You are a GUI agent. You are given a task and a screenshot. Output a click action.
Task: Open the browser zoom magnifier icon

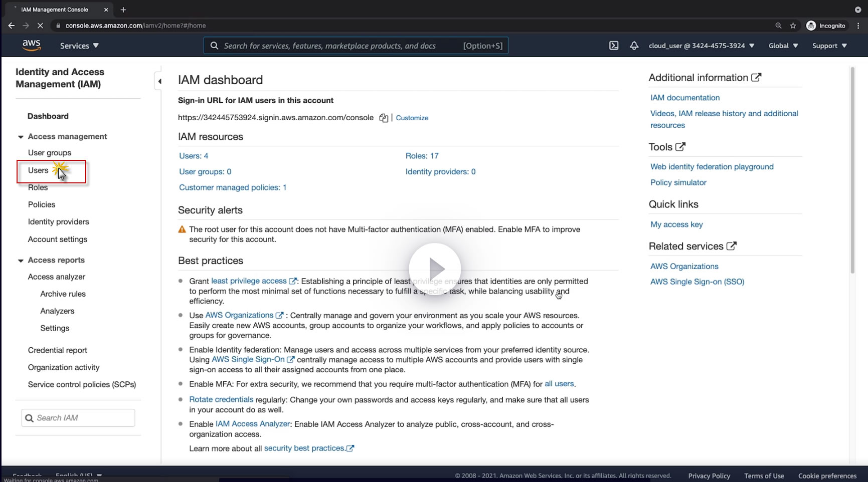778,26
